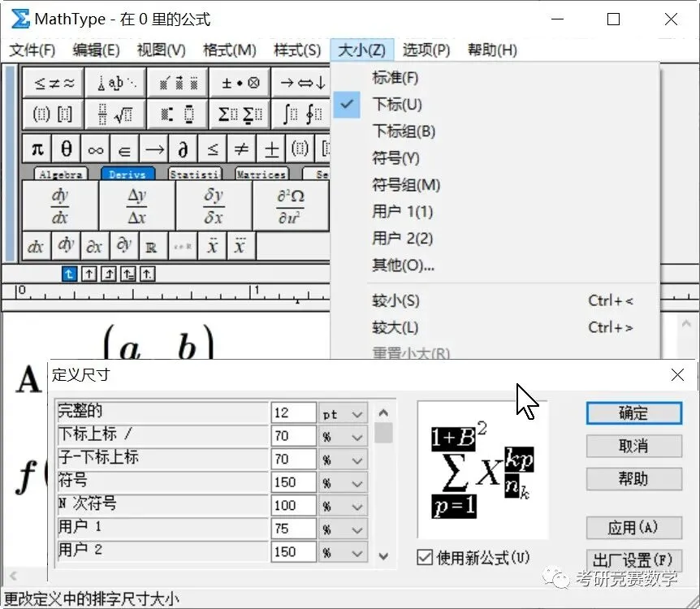Viewport: 700px width, 609px height.
Task: Insert the right arrow symbol
Action: (x=154, y=149)
